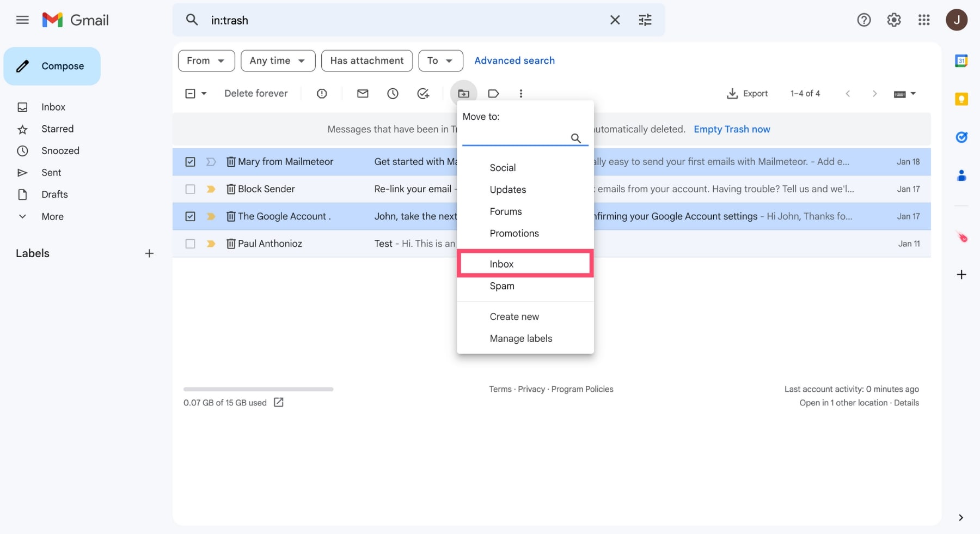The image size is (980, 534).
Task: Clear the in:trash search query
Action: pos(615,20)
